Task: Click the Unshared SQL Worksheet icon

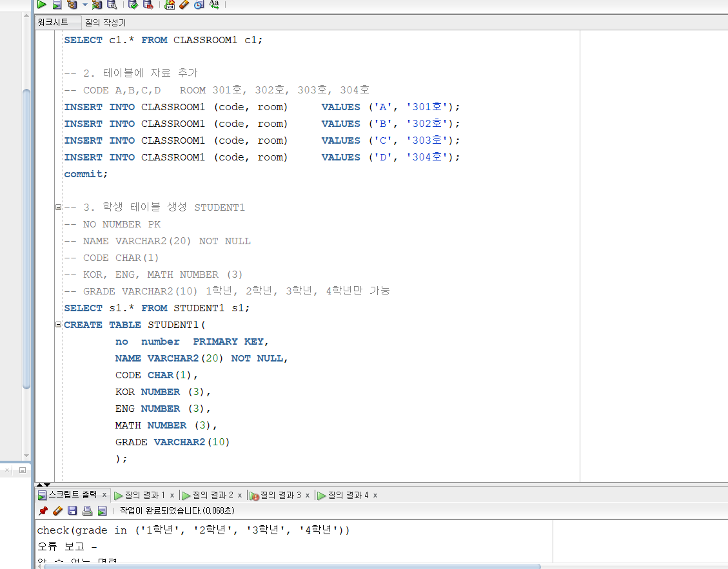Action: pos(170,5)
